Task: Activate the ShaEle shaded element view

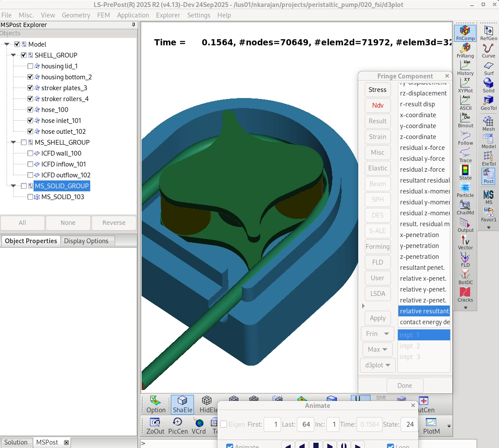Action: [182, 404]
